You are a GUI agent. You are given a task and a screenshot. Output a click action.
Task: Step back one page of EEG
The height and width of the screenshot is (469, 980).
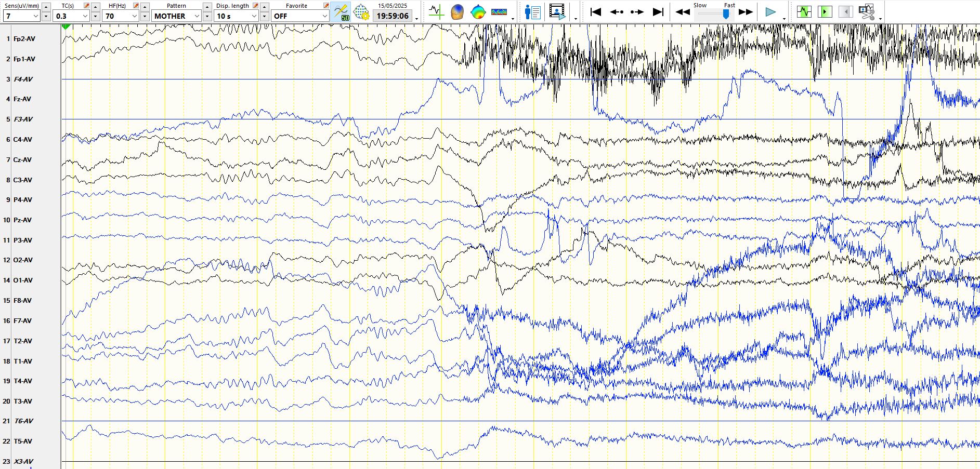617,11
